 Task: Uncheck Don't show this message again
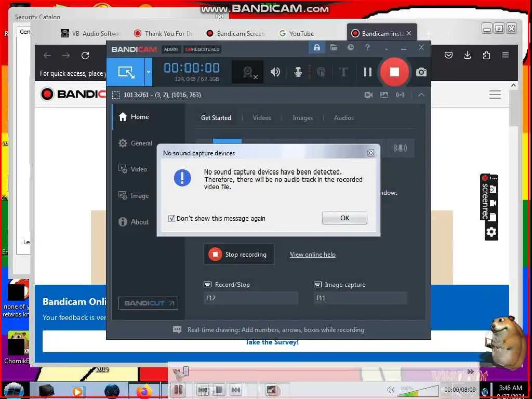coord(171,219)
